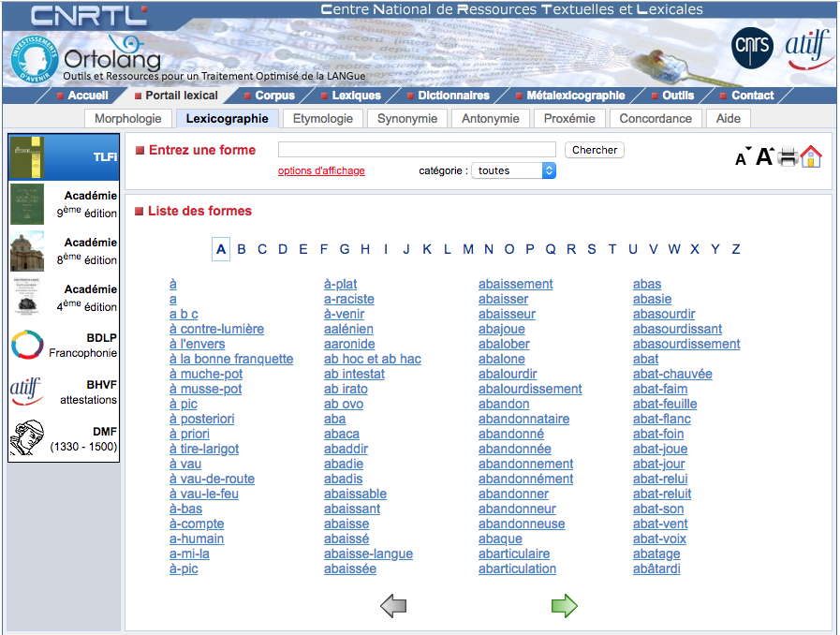Open the catégorie dropdown set to toutes
The height and width of the screenshot is (635, 840).
pos(514,170)
